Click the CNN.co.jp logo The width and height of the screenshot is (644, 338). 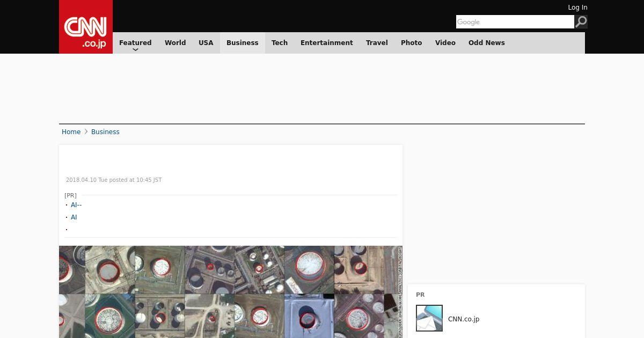pos(86,27)
